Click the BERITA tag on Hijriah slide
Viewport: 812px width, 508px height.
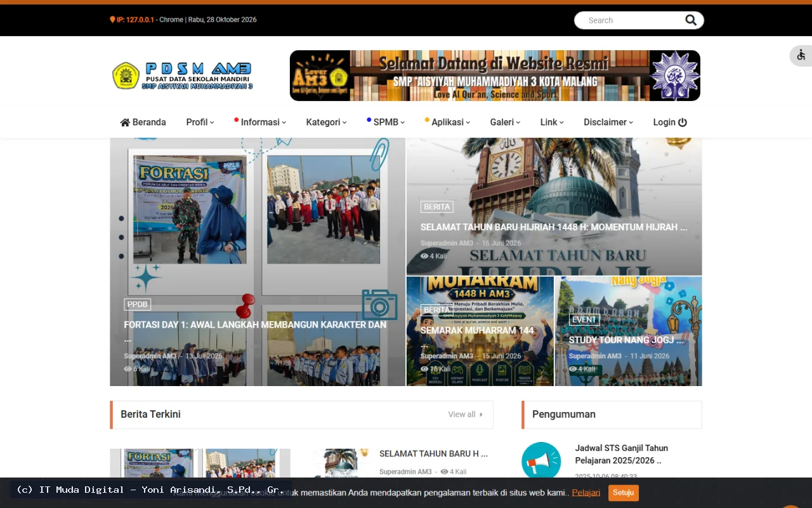pos(437,206)
